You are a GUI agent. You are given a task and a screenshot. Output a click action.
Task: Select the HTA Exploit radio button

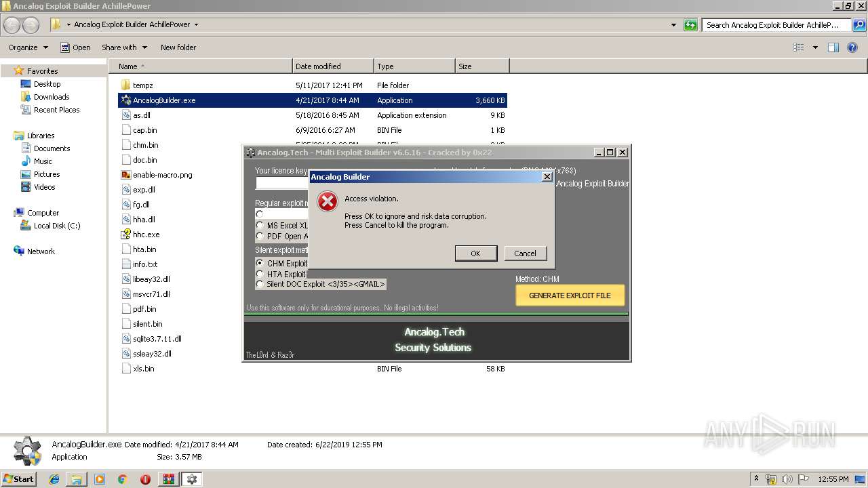pyautogui.click(x=260, y=274)
